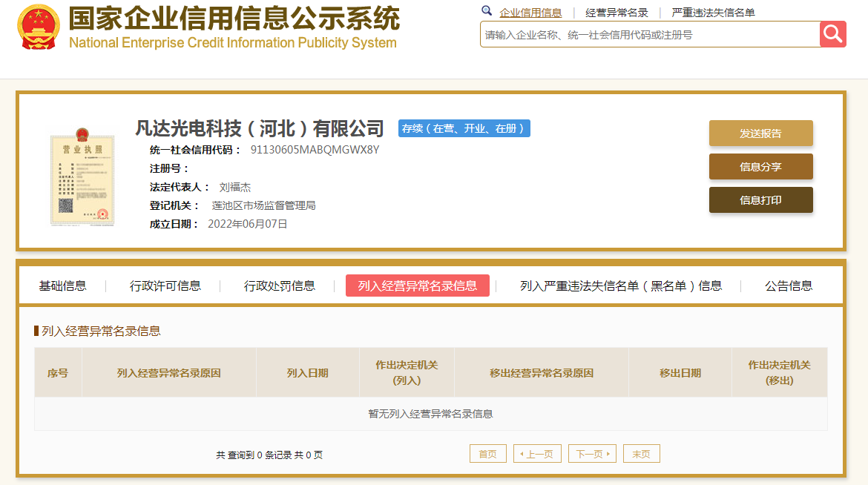Switch to the 公告信息 tab
The height and width of the screenshot is (485, 868).
click(x=789, y=286)
